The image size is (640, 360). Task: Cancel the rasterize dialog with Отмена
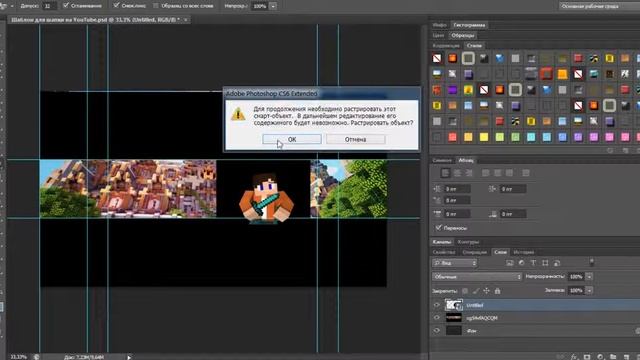pos(355,139)
